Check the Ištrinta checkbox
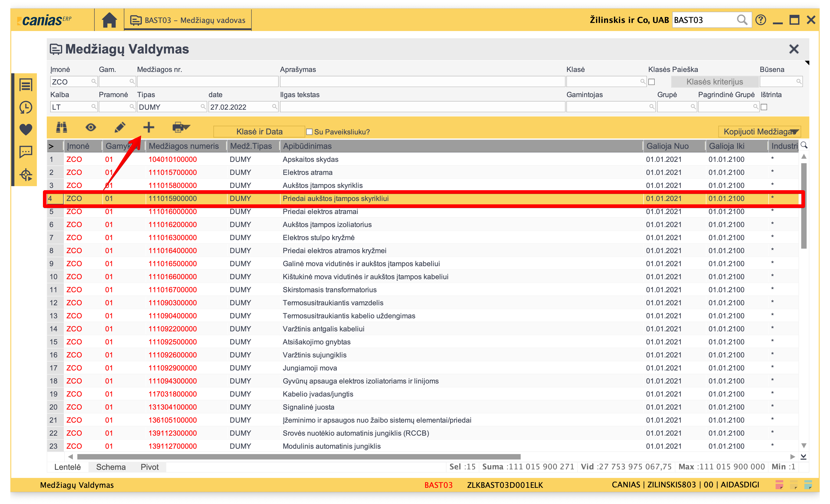 764,107
